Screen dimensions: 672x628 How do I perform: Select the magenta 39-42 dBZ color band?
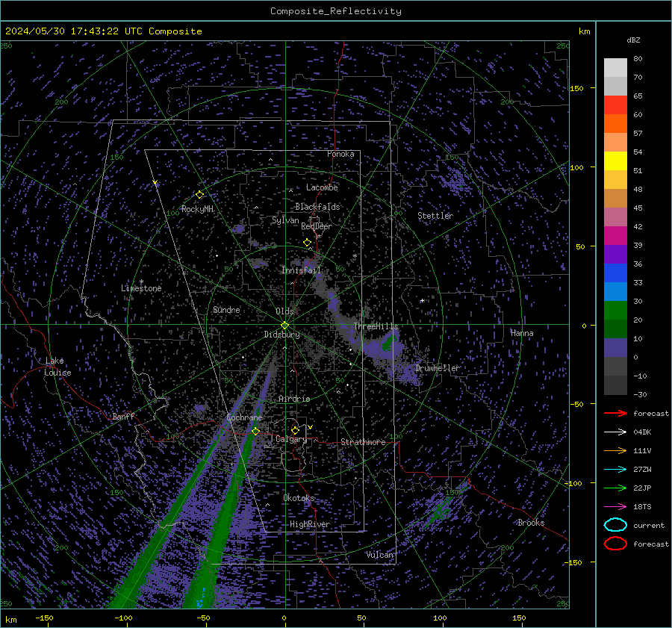pos(615,236)
